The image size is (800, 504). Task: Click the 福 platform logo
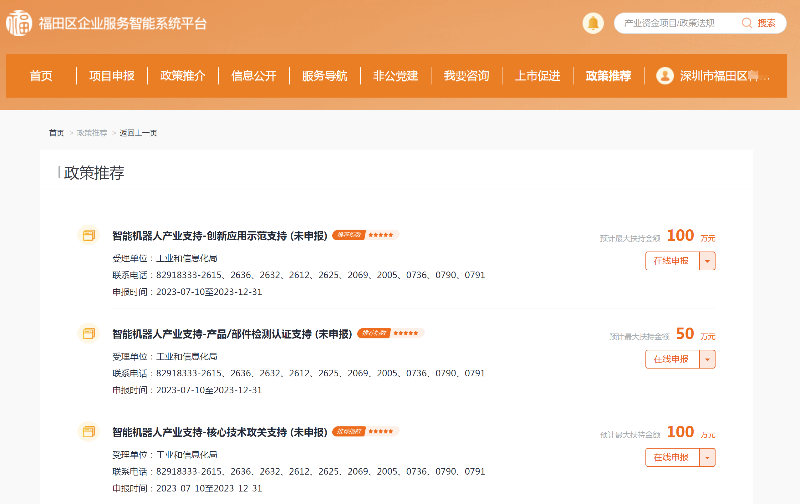(x=19, y=23)
